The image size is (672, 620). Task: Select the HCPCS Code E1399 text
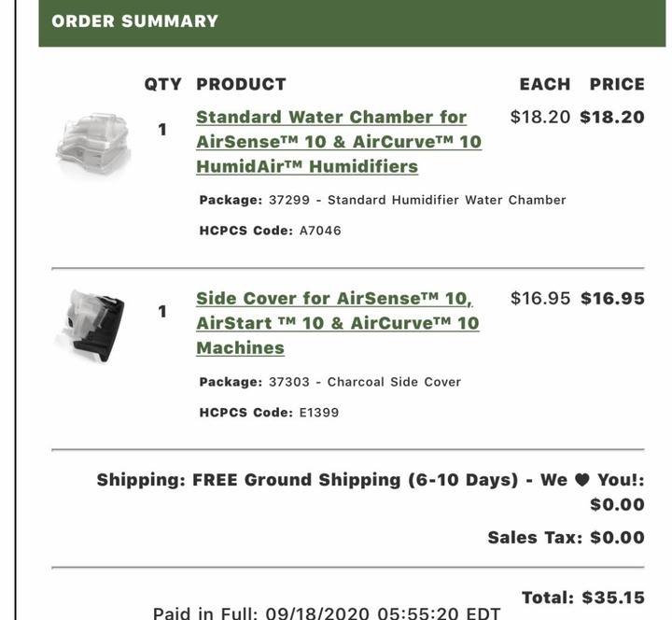[269, 413]
